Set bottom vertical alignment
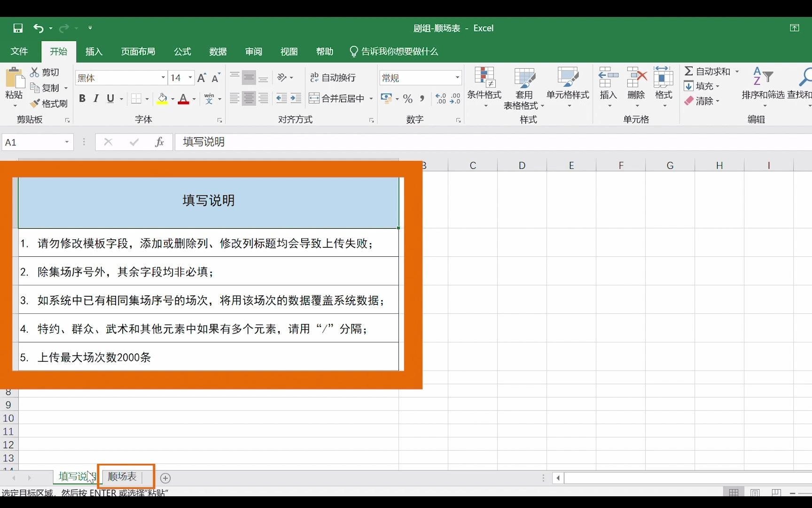The height and width of the screenshot is (508, 812). click(264, 78)
